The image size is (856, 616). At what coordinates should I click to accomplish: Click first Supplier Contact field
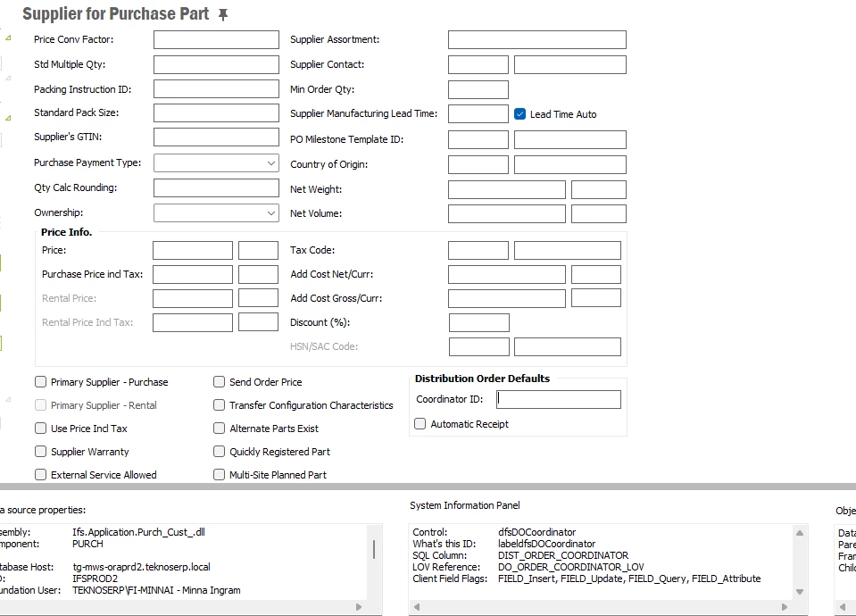click(x=478, y=64)
